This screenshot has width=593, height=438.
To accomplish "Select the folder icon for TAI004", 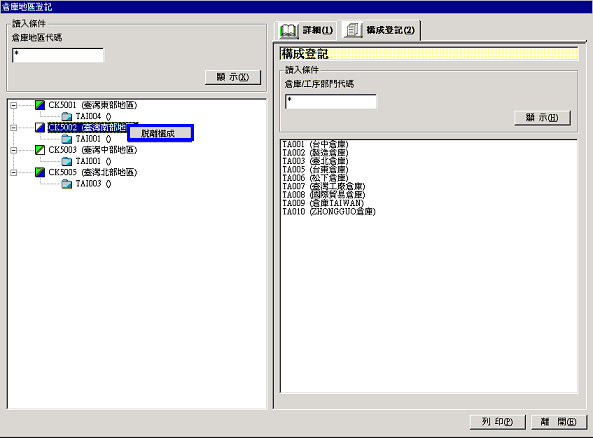I will pyautogui.click(x=67, y=116).
